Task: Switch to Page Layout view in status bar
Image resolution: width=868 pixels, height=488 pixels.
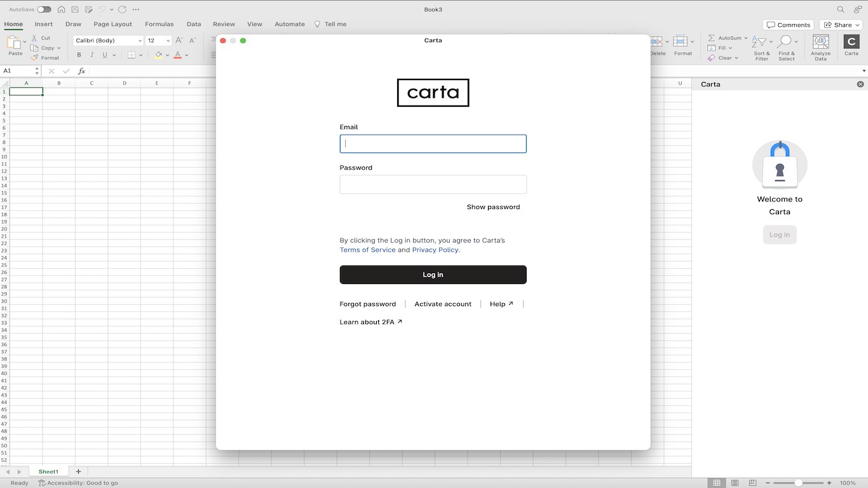Action: coord(735,483)
